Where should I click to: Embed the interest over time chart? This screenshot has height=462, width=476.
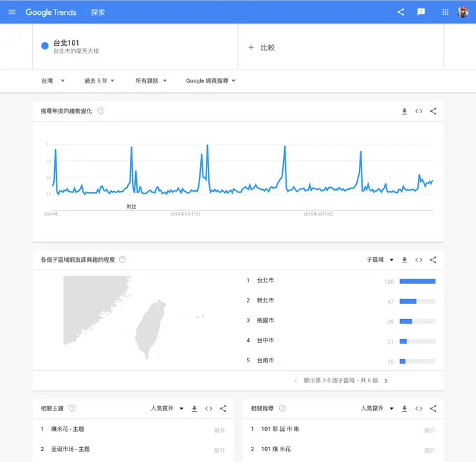(419, 111)
